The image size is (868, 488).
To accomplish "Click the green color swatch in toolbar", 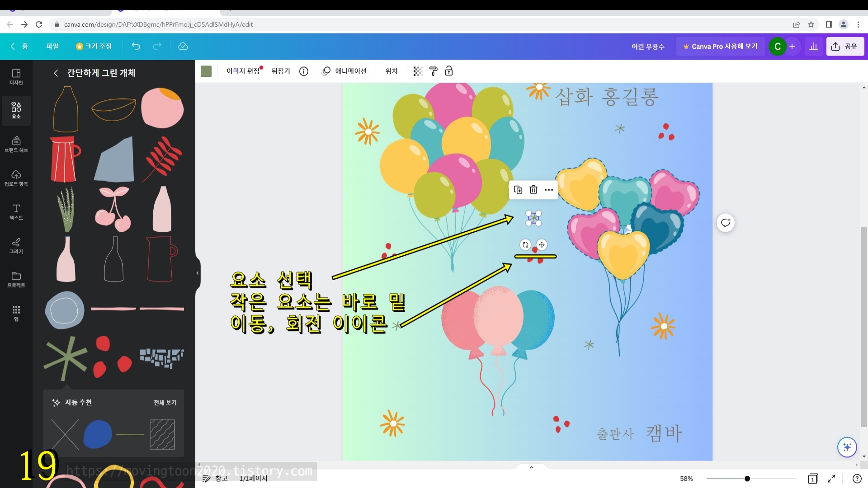I will pyautogui.click(x=206, y=71).
